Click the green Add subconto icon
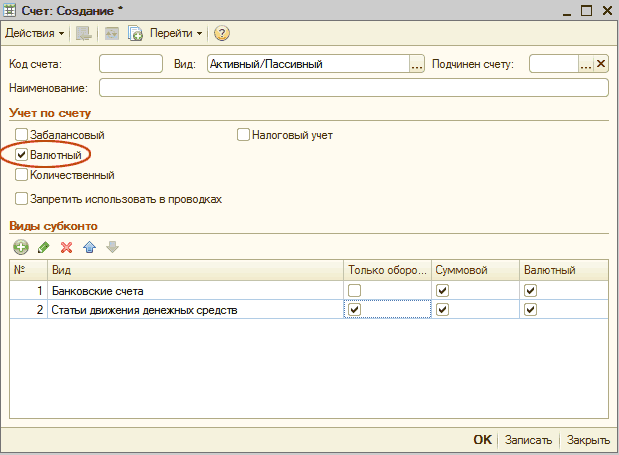Image resolution: width=619 pixels, height=455 pixels. pyautogui.click(x=20, y=247)
